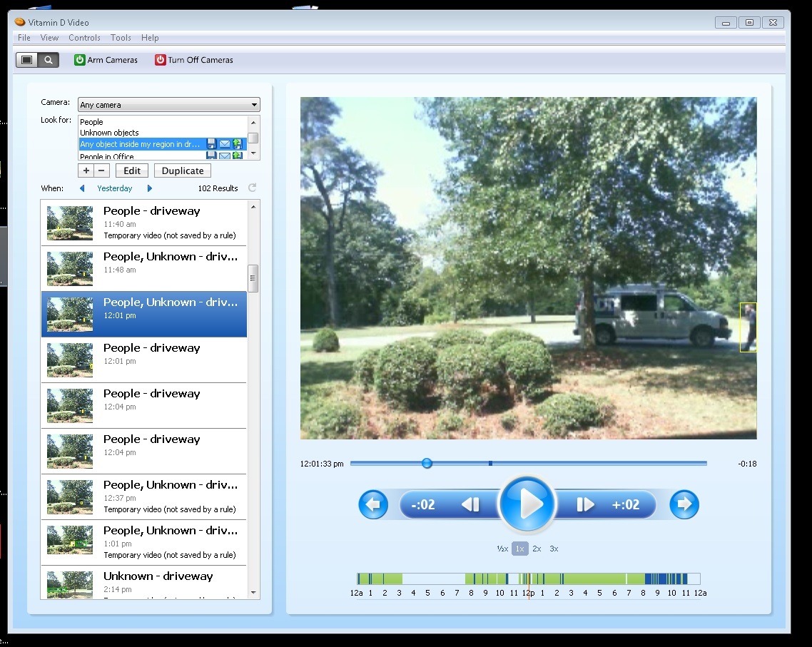Go to the previous day of results

coord(83,188)
